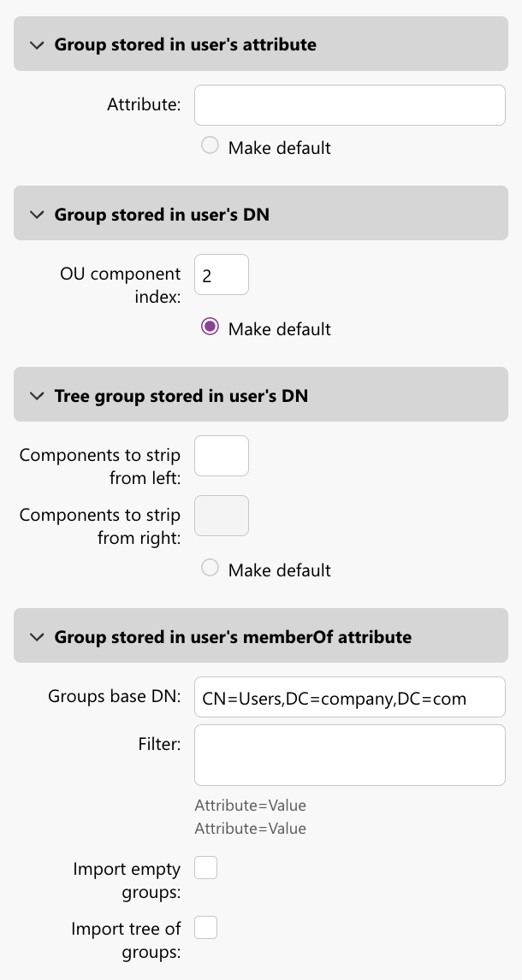Image resolution: width=522 pixels, height=980 pixels.
Task: Select Make default under user's DN section
Action: [x=210, y=328]
